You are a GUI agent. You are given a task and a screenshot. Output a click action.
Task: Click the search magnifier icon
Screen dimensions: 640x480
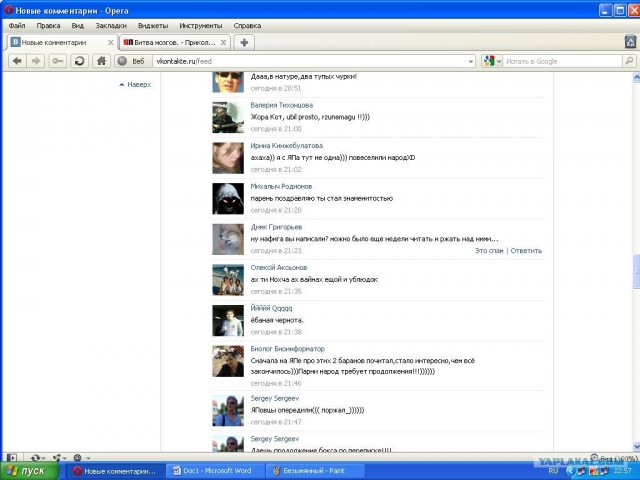click(628, 61)
